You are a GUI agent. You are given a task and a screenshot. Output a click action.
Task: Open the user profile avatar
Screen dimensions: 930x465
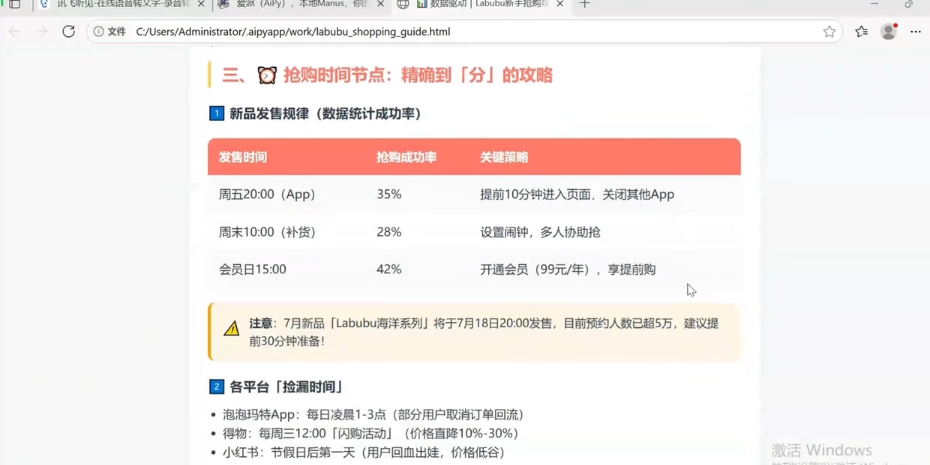[888, 31]
